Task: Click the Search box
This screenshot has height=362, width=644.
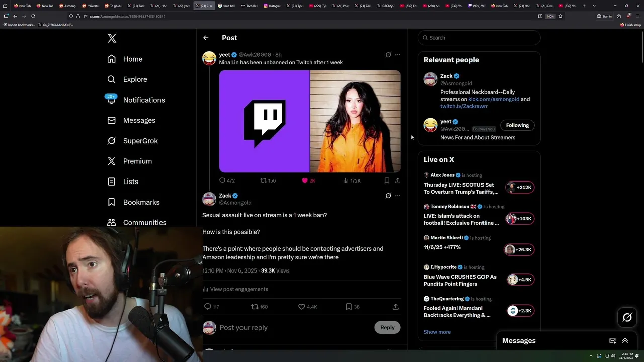Action: coord(479,38)
